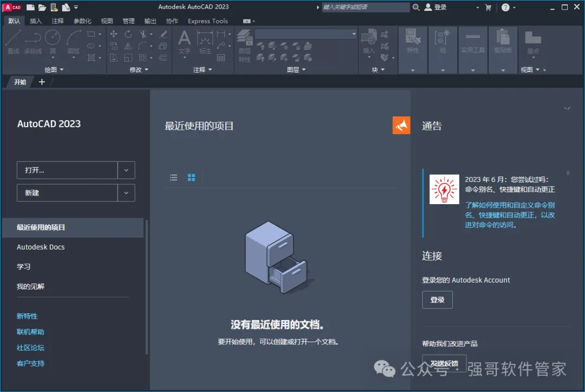Select the Offset tool in the Modify panel
This screenshot has height=392, width=585.
click(163, 58)
